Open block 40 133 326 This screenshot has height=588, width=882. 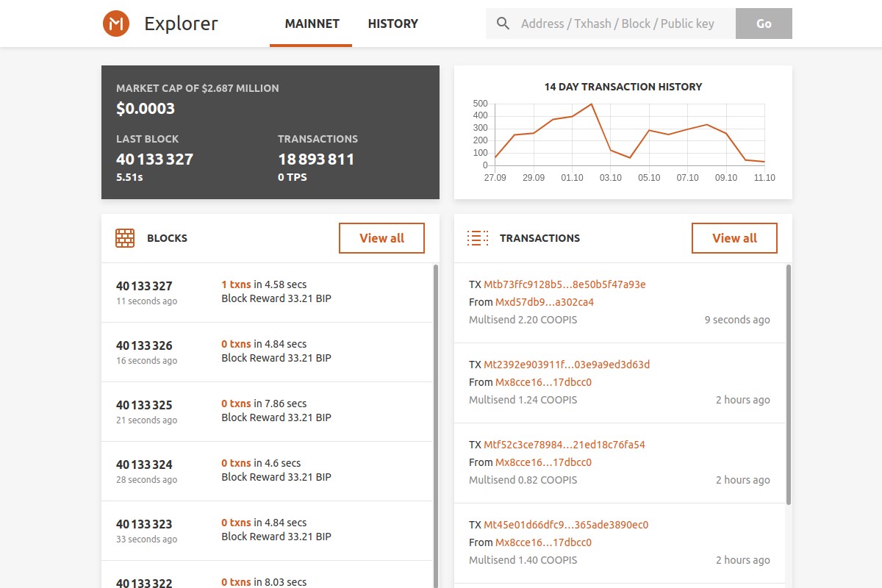point(144,345)
